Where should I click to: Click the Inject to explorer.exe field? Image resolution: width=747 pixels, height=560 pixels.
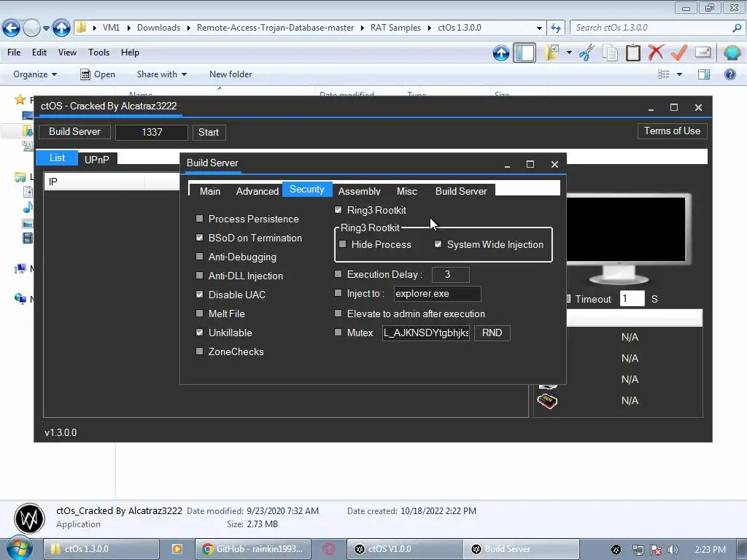point(438,294)
